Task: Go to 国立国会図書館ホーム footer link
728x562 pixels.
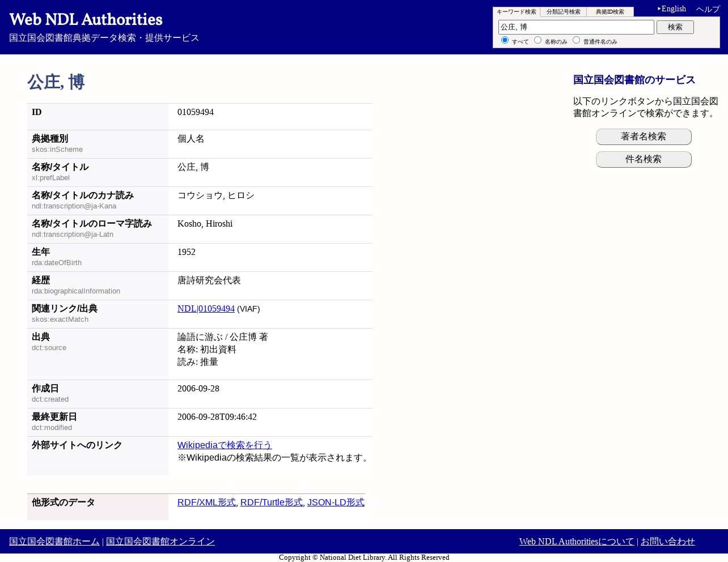Action: click(x=54, y=542)
